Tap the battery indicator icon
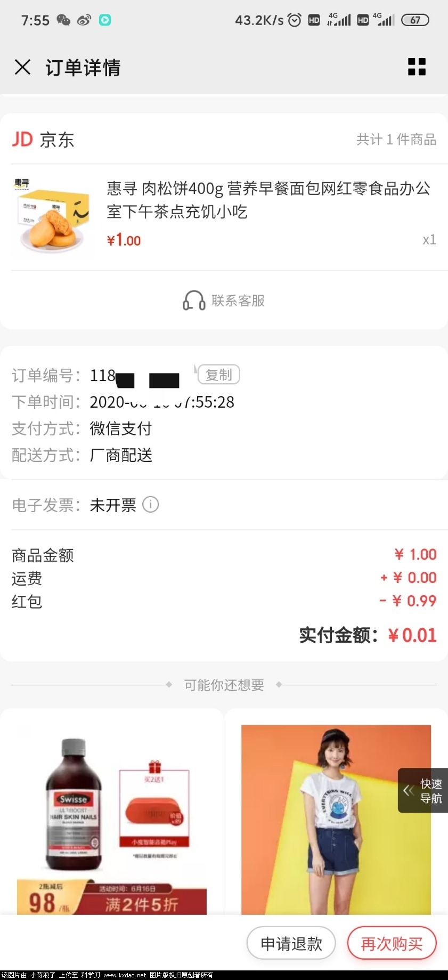 click(415, 20)
